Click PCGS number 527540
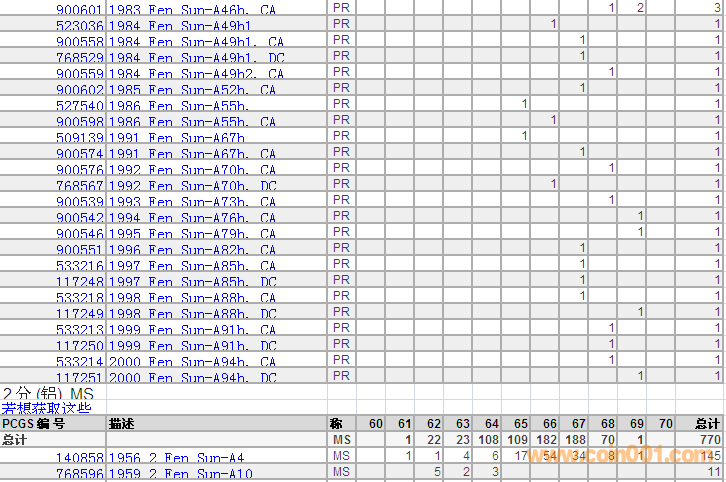 [79, 105]
